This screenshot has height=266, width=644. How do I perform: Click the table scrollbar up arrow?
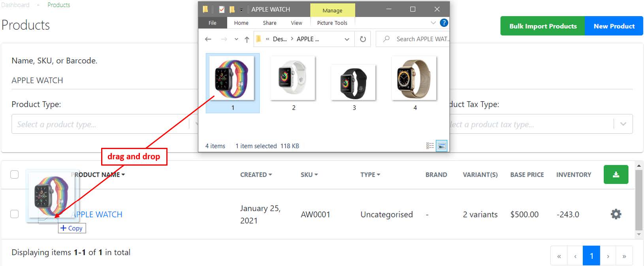[639, 165]
